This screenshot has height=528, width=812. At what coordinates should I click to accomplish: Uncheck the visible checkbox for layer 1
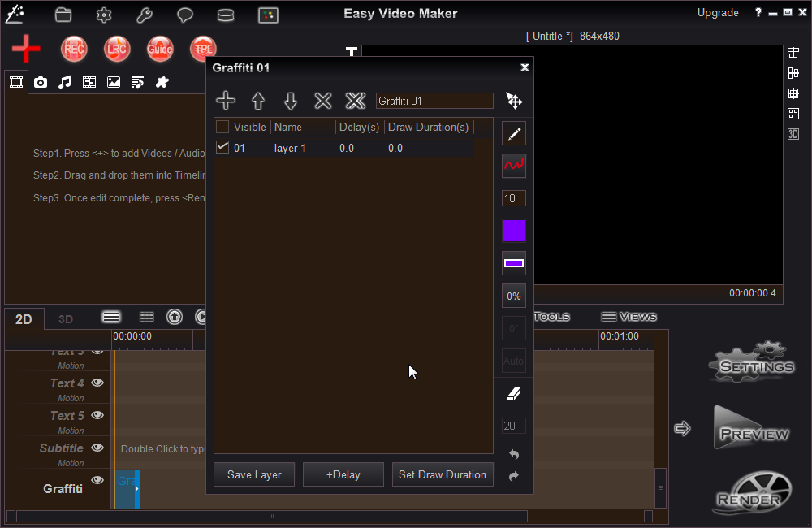click(x=222, y=147)
